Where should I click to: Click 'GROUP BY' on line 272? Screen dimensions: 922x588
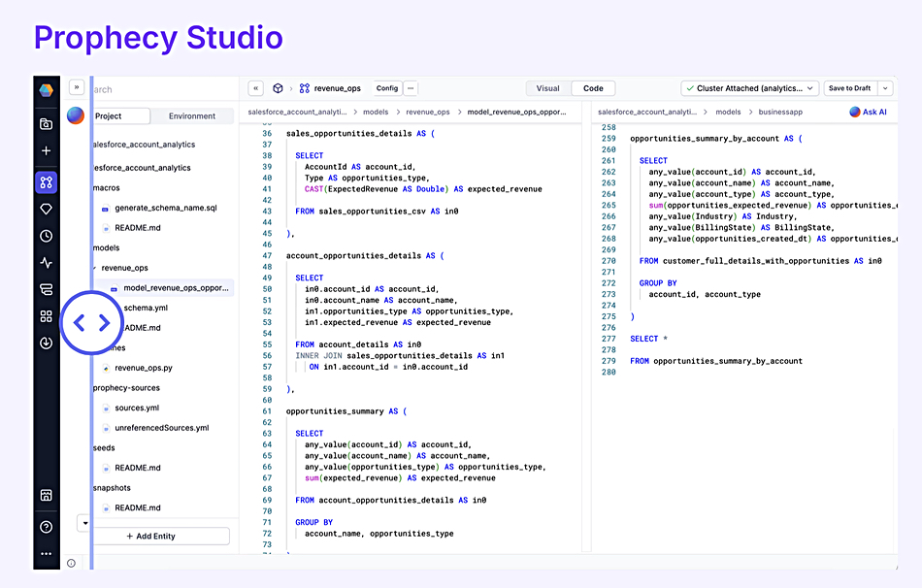pyautogui.click(x=658, y=283)
